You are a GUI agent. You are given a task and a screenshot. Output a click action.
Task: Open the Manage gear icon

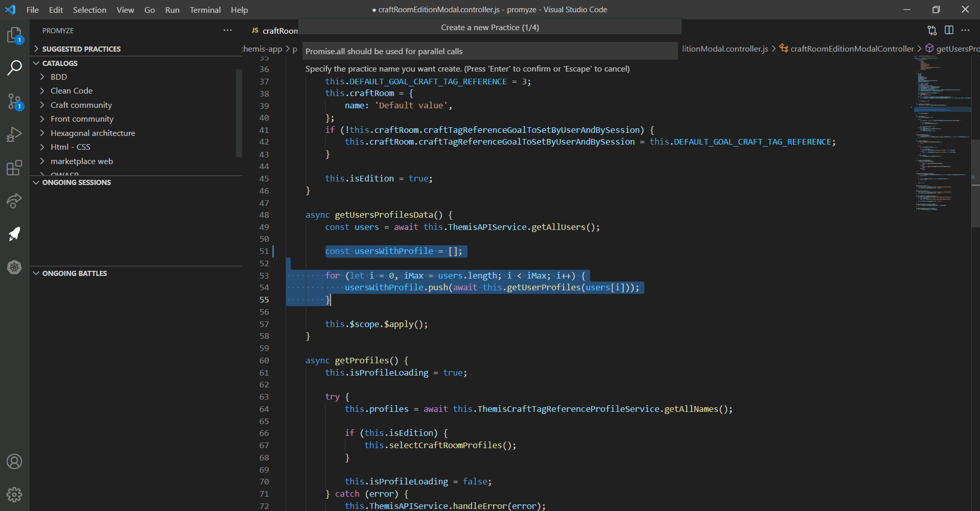pos(14,494)
